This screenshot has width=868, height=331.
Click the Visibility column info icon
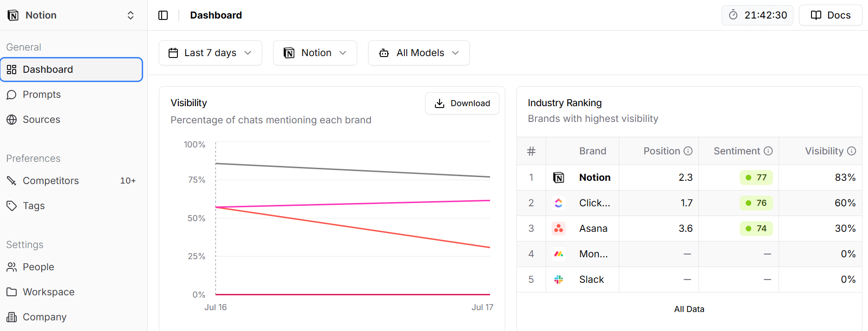[x=851, y=151]
